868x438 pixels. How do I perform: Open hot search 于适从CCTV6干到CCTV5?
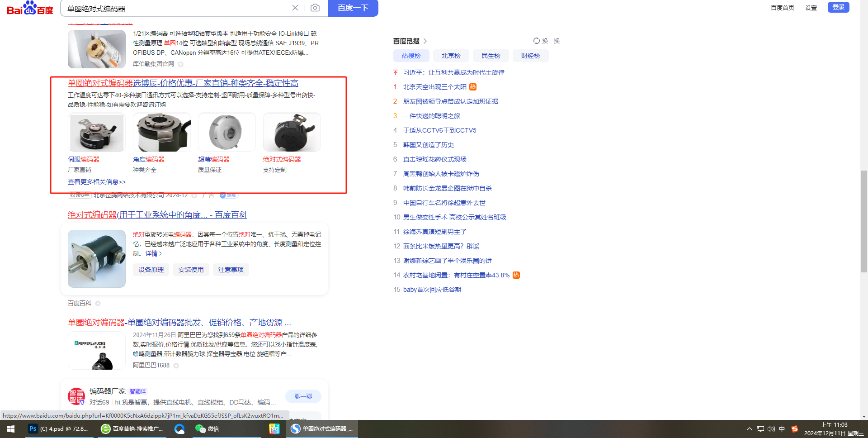click(x=440, y=130)
